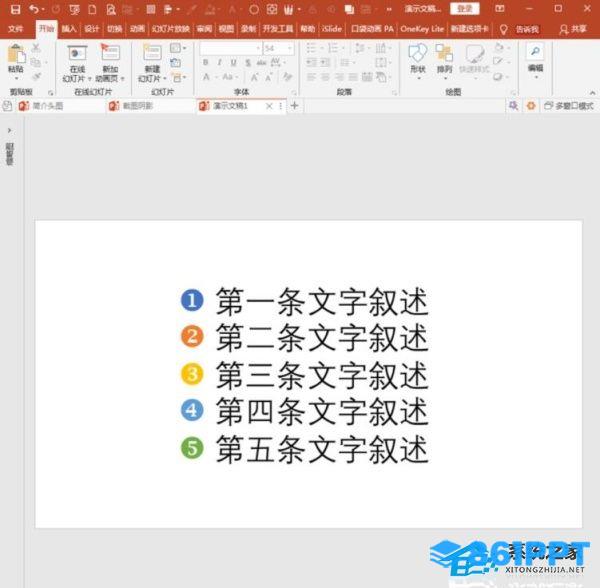Click the 排列 arrange icon

(444, 53)
